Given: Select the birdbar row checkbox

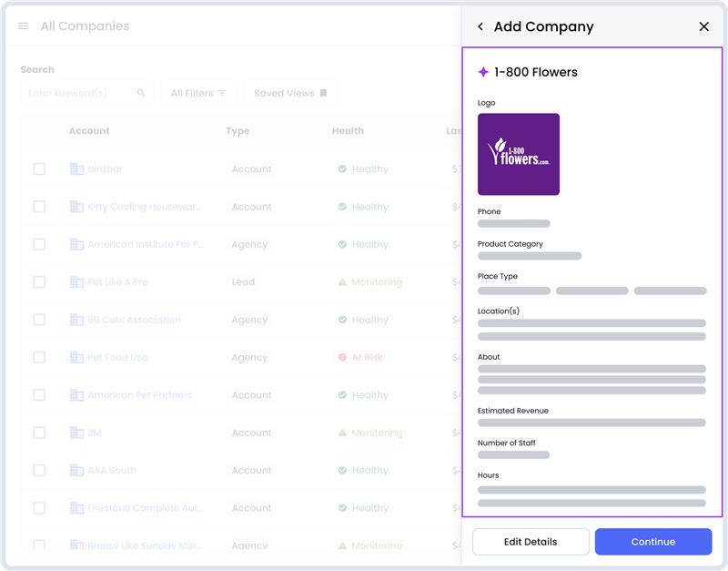Looking at the screenshot, I should pyautogui.click(x=39, y=168).
